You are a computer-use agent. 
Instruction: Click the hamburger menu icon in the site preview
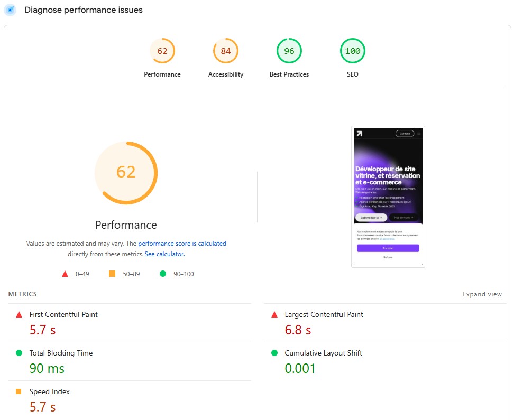point(419,134)
